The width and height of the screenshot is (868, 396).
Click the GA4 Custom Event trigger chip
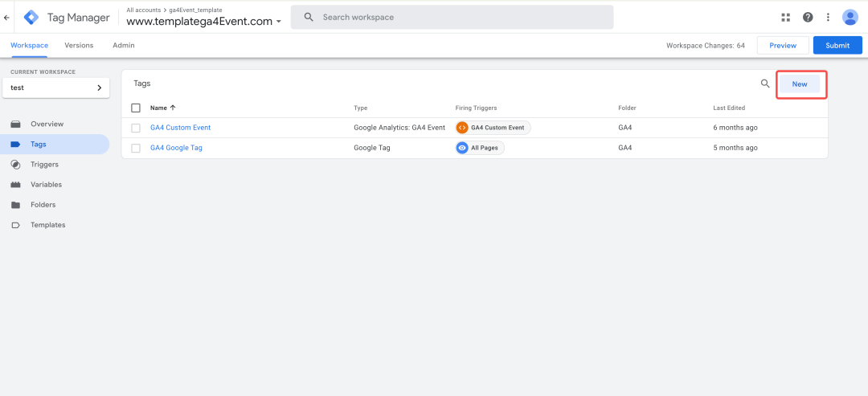pos(493,128)
